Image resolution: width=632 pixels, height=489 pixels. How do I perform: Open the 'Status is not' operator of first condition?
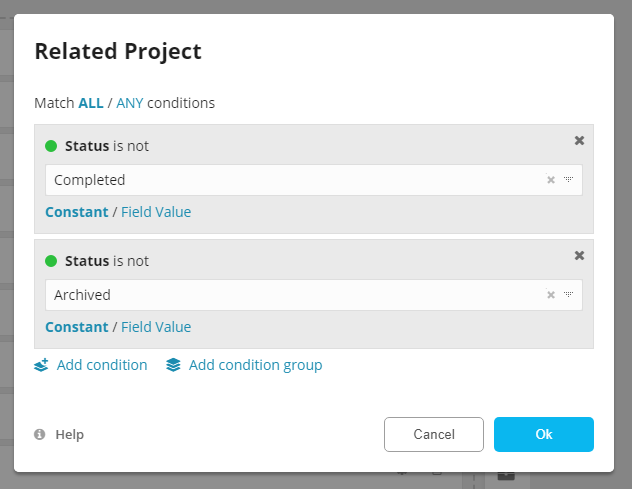pyautogui.click(x=130, y=146)
